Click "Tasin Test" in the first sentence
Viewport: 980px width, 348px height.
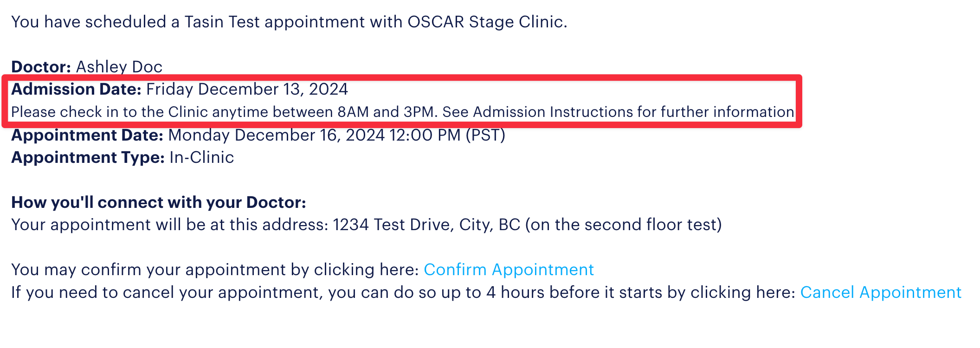tap(222, 22)
